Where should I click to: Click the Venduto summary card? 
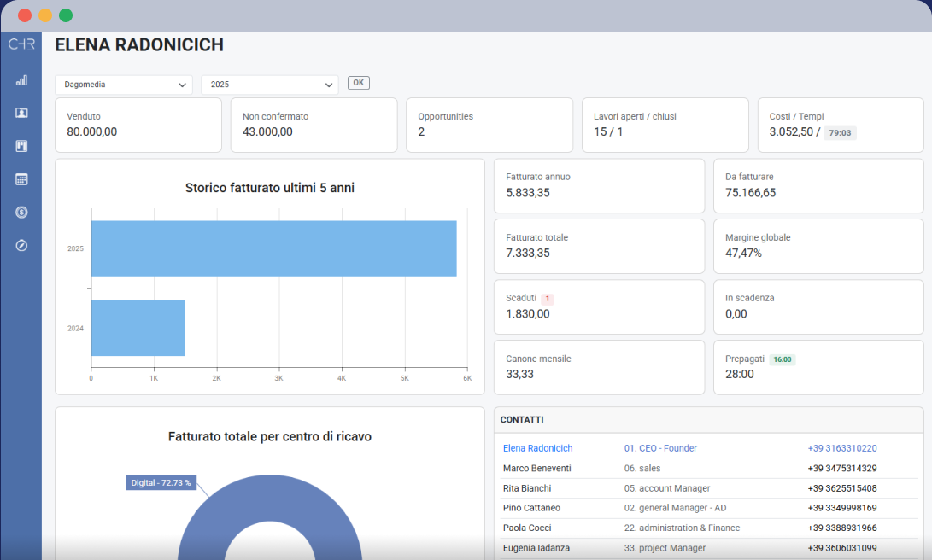point(138,125)
